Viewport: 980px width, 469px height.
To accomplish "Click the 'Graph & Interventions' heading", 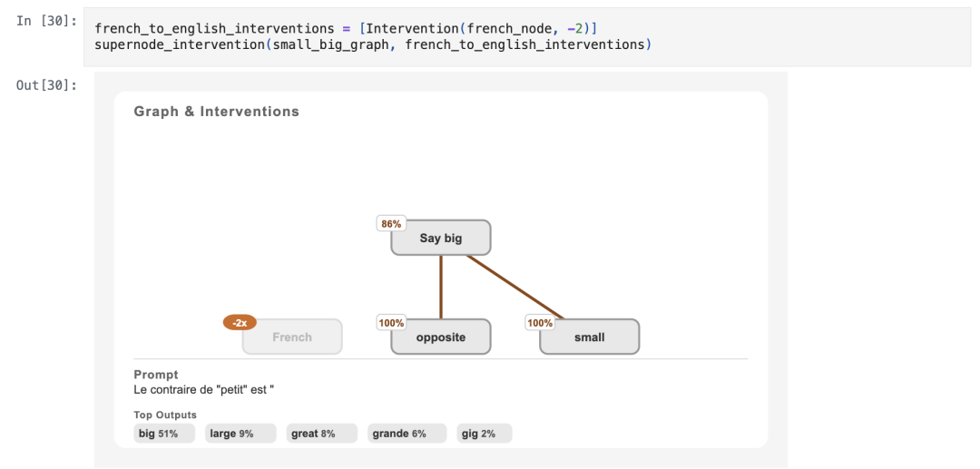I will [216, 112].
